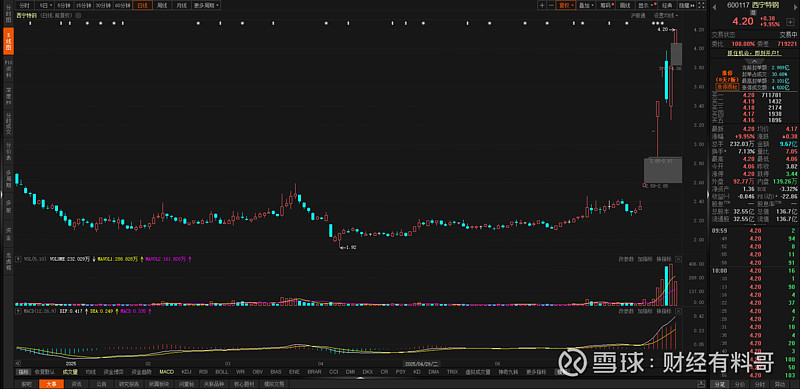The height and width of the screenshot is (389, 800).
Task: Go to next stock with right arrow
Action: (795, 7)
